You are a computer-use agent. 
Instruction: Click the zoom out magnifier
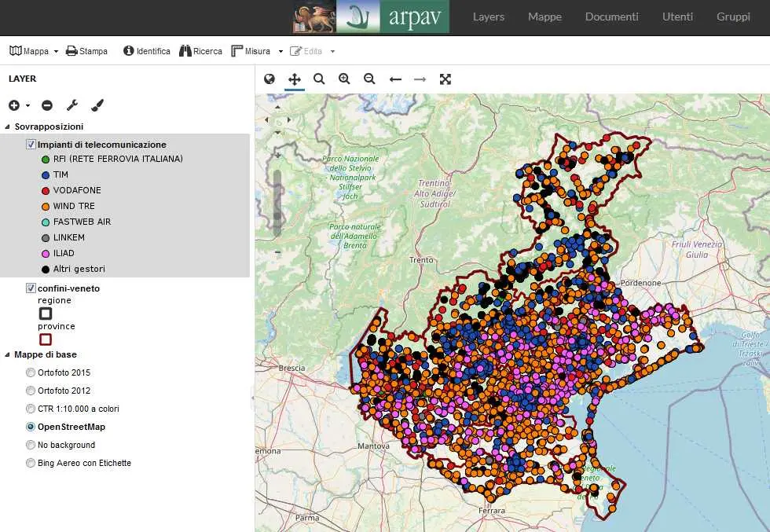click(x=369, y=79)
